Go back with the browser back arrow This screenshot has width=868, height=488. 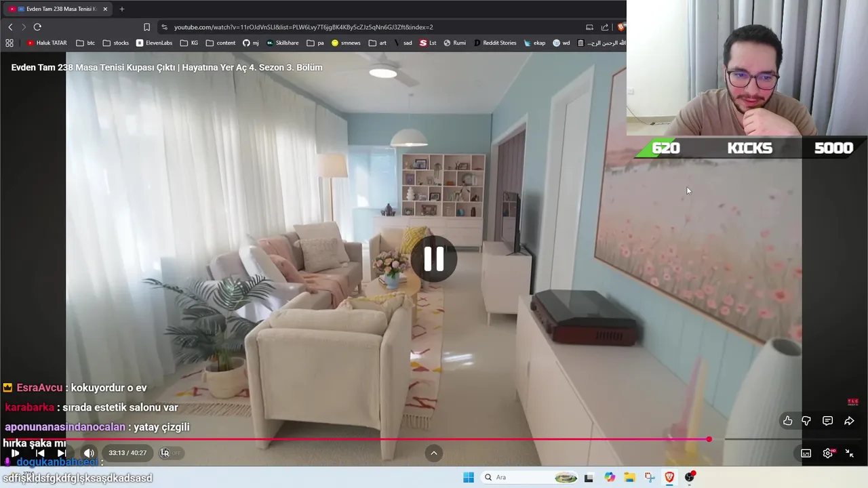[x=10, y=27]
